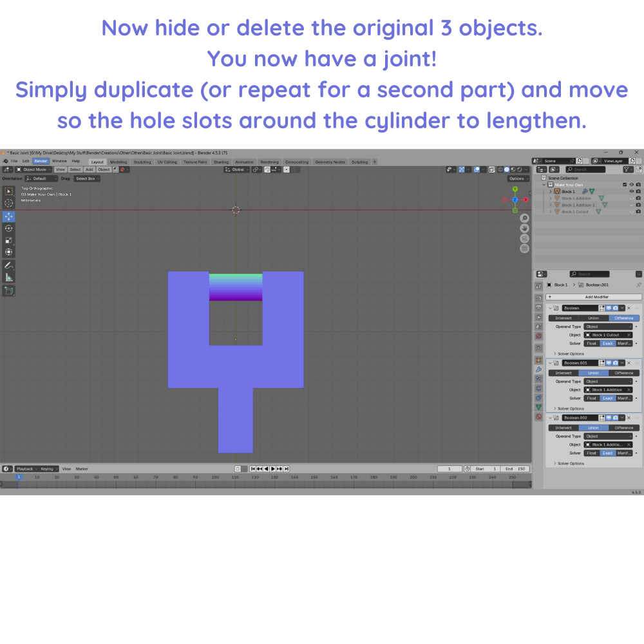This screenshot has height=644, width=644.
Task: Select the Select Box tool
Action: point(8,191)
